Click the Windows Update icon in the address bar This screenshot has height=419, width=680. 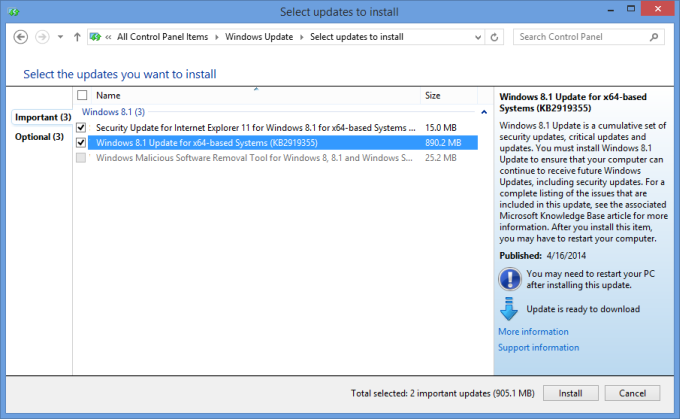coord(96,37)
